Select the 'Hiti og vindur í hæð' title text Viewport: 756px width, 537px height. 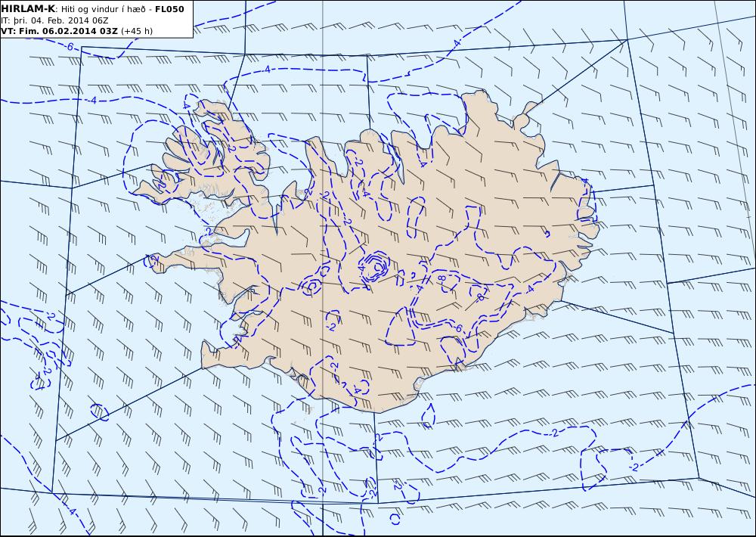tap(103, 10)
